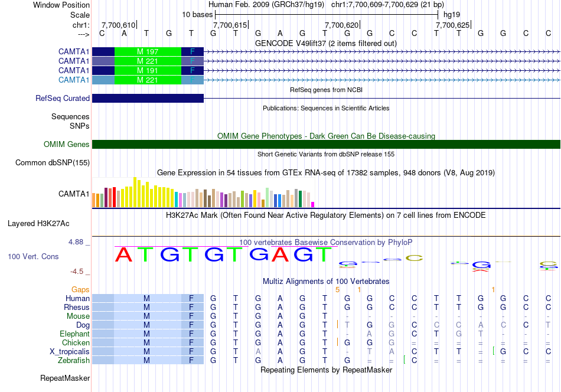Open the 'Multiz Alignments of 100 Vertebrates' title

(x=326, y=281)
